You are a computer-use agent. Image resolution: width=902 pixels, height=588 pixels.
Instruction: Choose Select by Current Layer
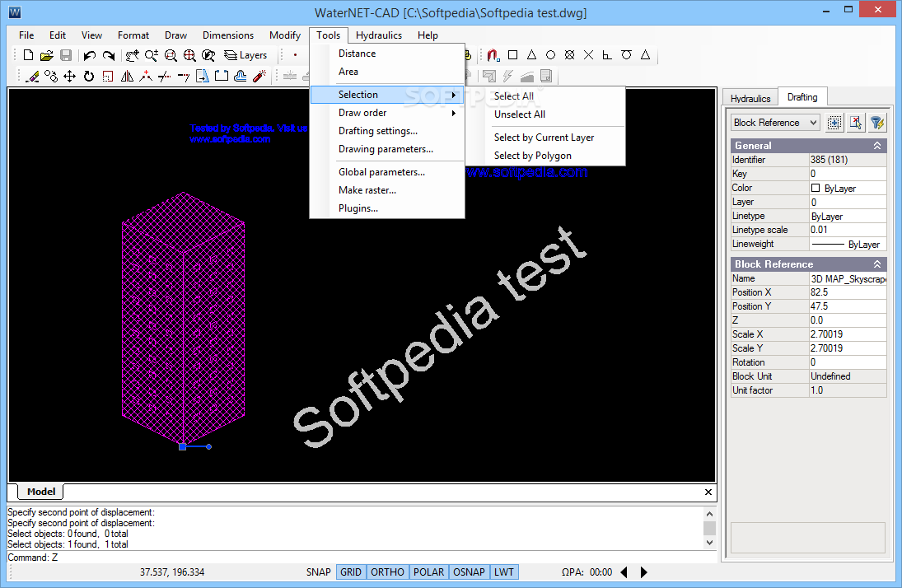545,138
